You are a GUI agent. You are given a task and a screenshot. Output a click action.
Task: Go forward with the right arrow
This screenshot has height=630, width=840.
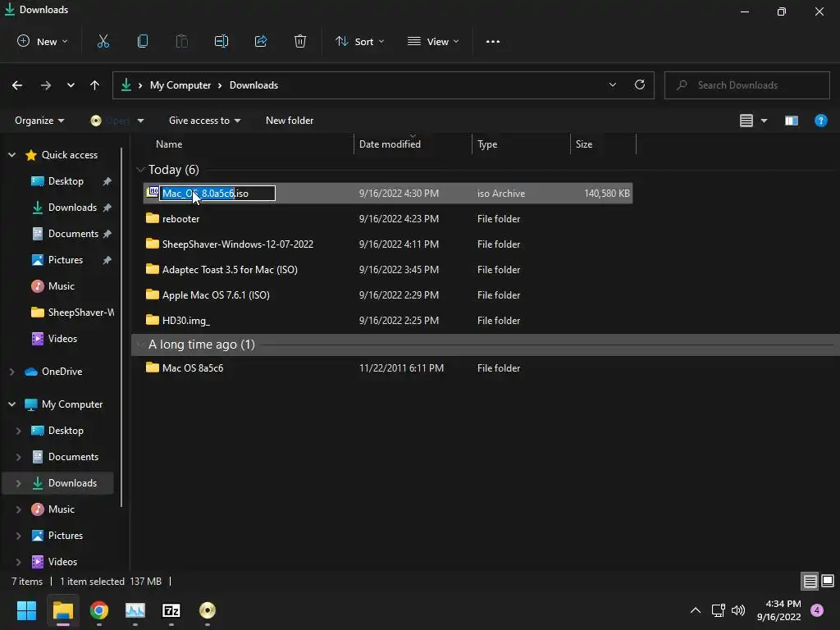(46, 85)
